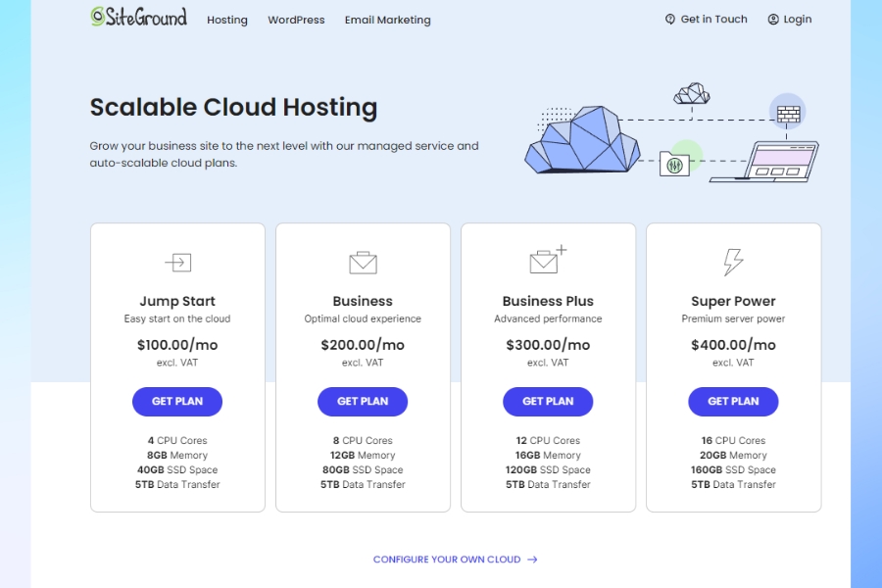The image size is (882, 588).
Task: Click the Super Power plan title
Action: click(x=733, y=301)
